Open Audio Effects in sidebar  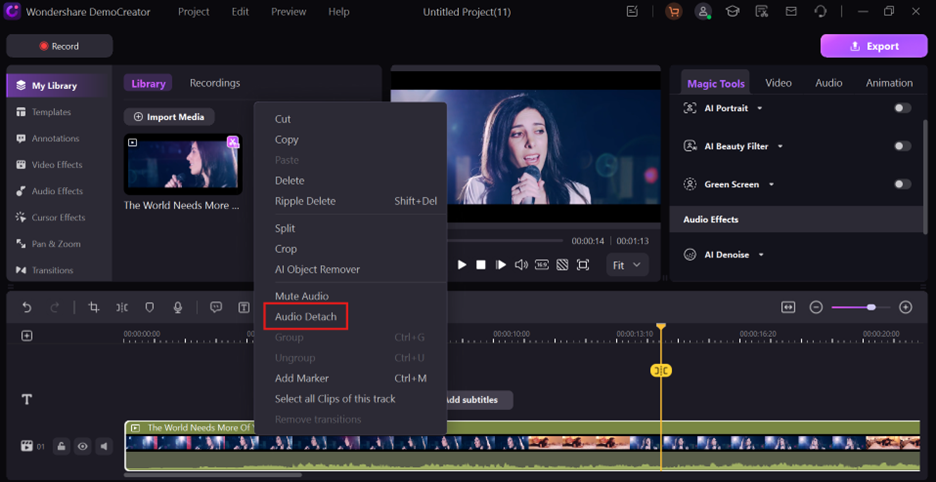tap(57, 191)
